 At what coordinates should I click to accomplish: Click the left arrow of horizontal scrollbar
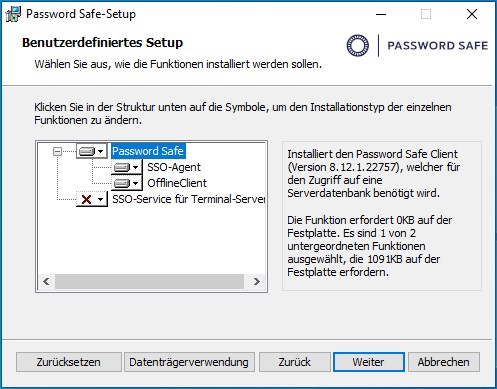click(46, 282)
